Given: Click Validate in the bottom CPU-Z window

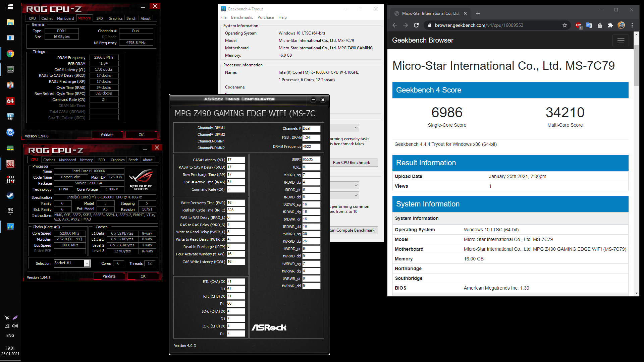Looking at the screenshot, I should [109, 276].
